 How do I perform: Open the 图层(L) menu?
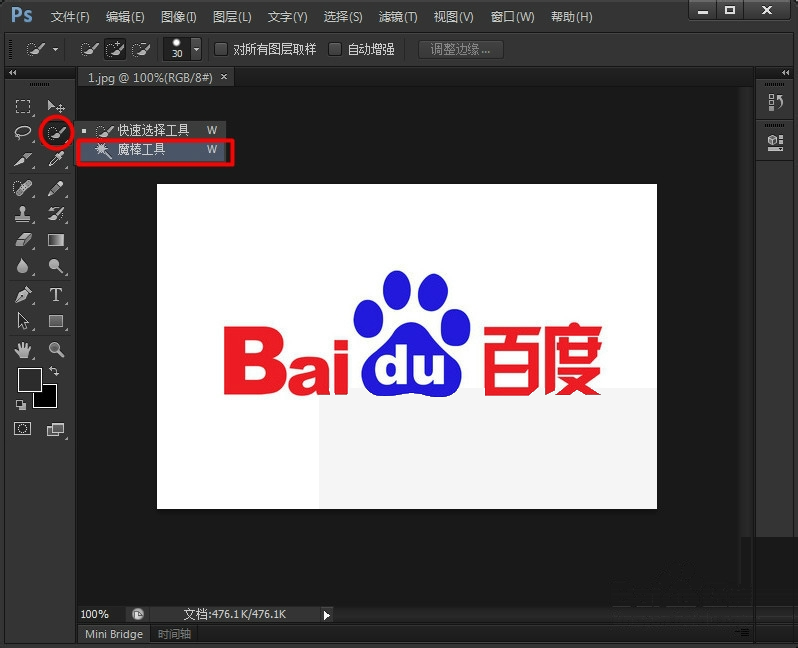(x=232, y=17)
